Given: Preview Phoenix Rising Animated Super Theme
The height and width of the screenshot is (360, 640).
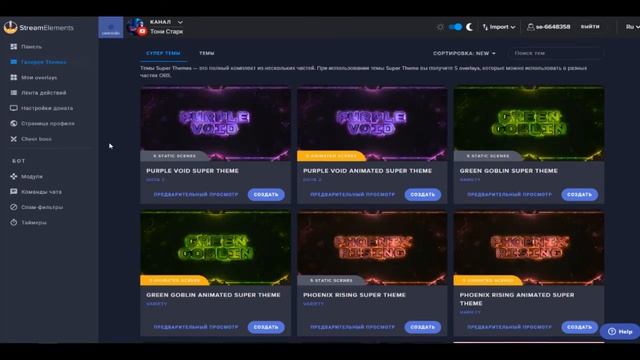Looking at the screenshot, I should click(509, 327).
